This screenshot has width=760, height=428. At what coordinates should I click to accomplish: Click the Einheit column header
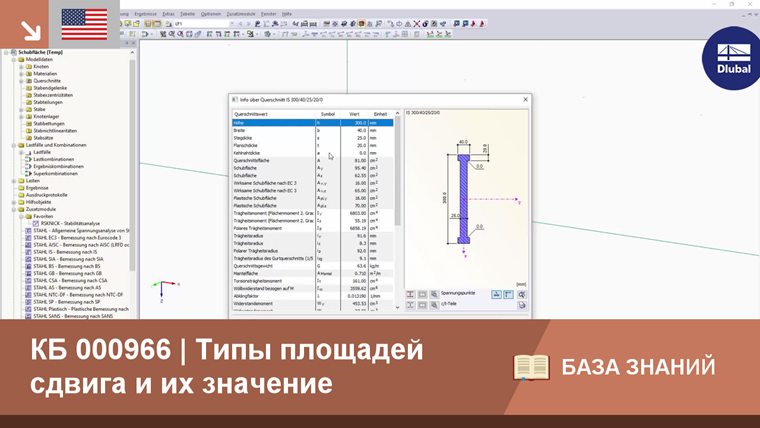click(380, 114)
